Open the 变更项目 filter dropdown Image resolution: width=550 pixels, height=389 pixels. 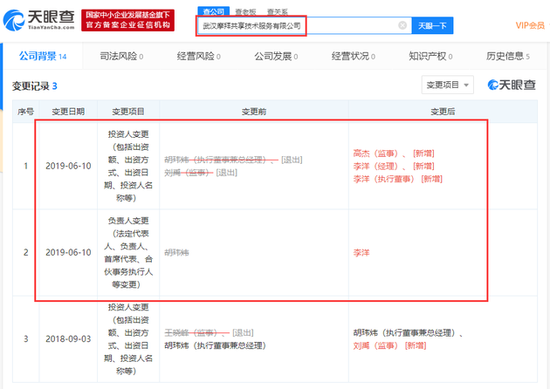[x=447, y=85]
